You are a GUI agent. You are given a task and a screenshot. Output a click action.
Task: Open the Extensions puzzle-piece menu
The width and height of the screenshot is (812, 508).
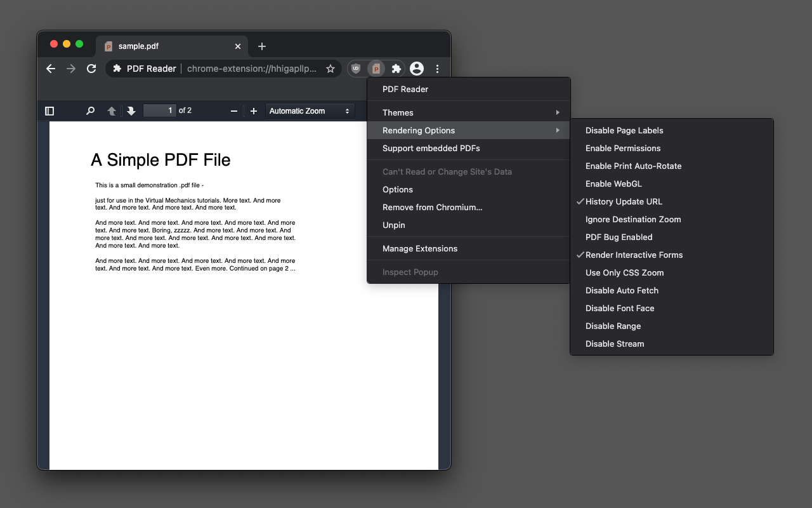click(396, 68)
